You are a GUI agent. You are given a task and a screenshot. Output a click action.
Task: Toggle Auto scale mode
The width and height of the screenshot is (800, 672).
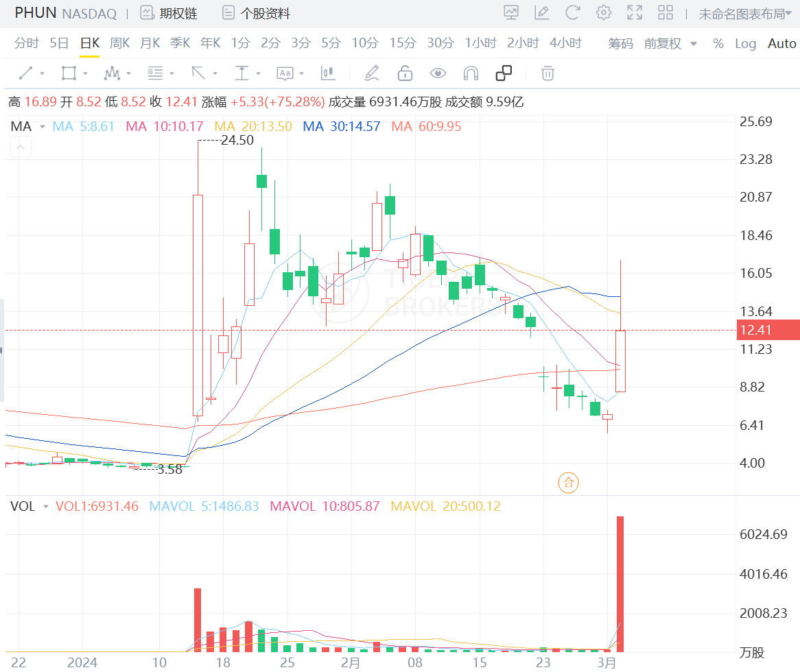[781, 44]
